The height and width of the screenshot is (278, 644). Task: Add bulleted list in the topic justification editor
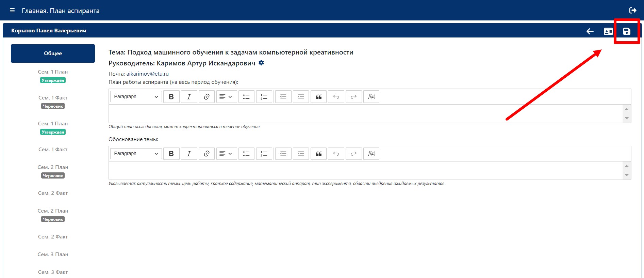(x=246, y=154)
